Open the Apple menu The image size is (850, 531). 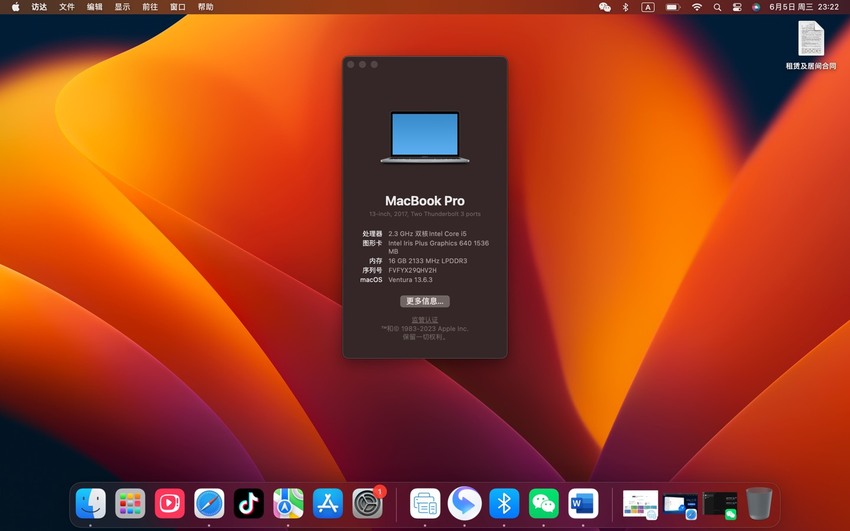point(16,7)
